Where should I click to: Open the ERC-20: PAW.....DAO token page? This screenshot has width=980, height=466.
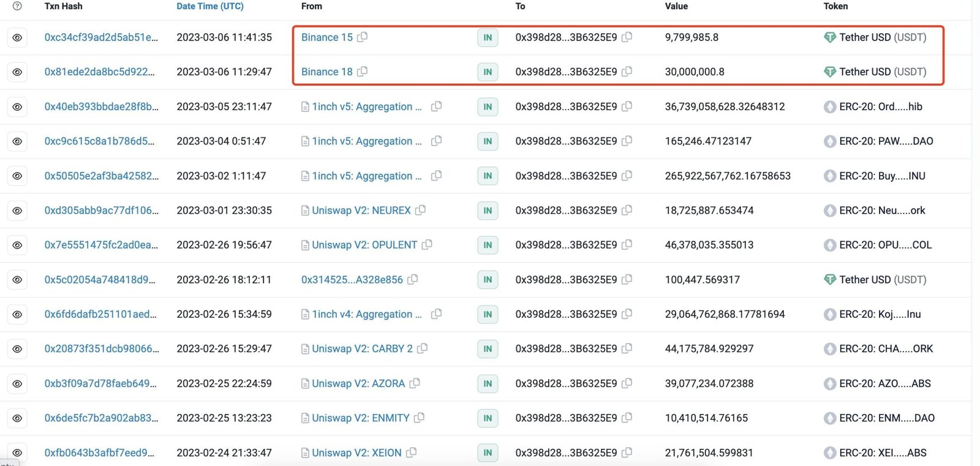coord(886,141)
